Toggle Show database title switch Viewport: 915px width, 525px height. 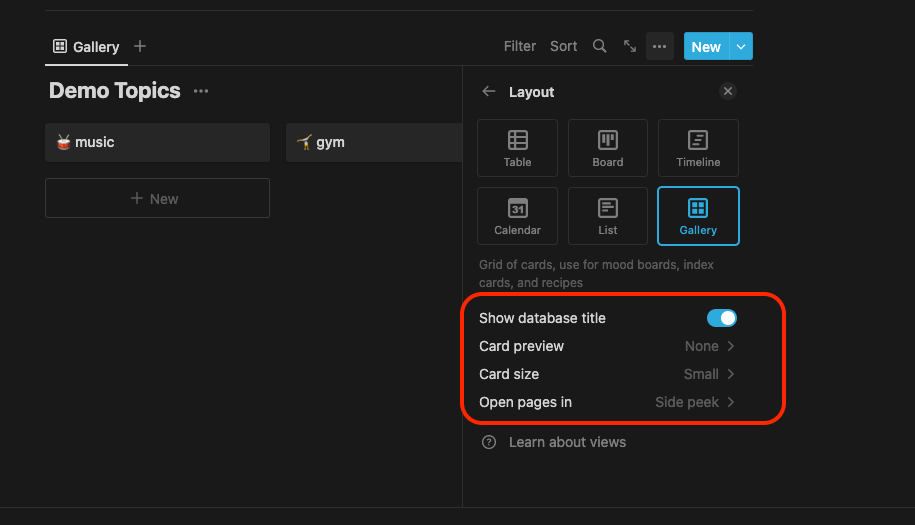(721, 318)
